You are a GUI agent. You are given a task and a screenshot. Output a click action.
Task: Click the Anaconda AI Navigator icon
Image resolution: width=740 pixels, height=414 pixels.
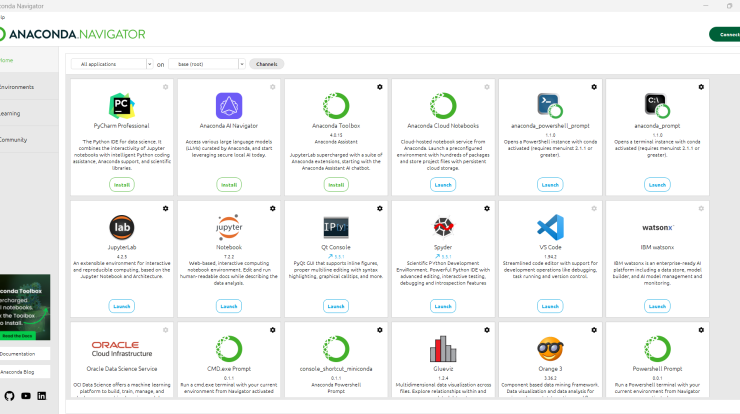click(x=229, y=105)
